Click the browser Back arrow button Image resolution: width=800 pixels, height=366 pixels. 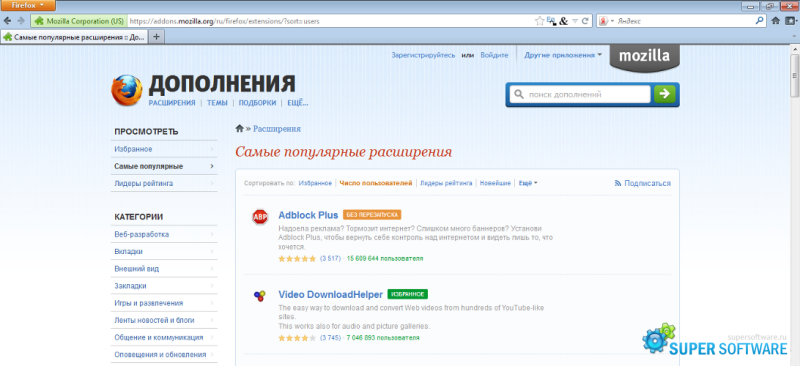pos(8,21)
